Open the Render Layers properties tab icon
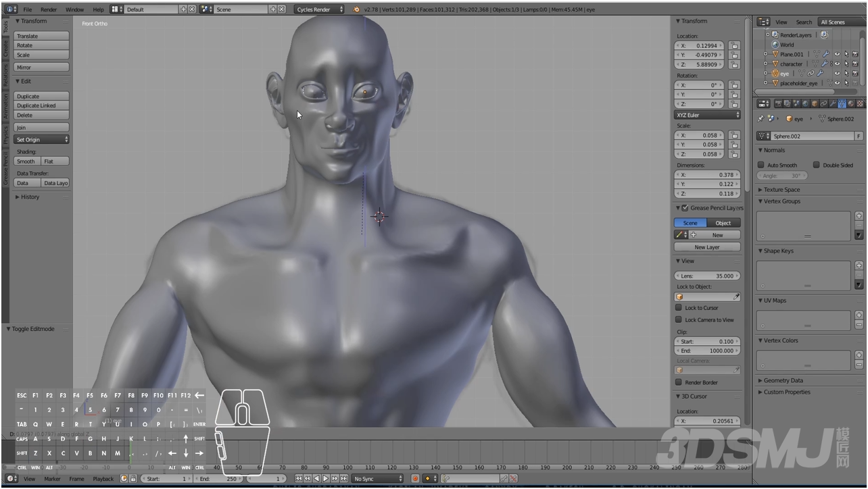Screen dimensions: 868x489 [787, 103]
